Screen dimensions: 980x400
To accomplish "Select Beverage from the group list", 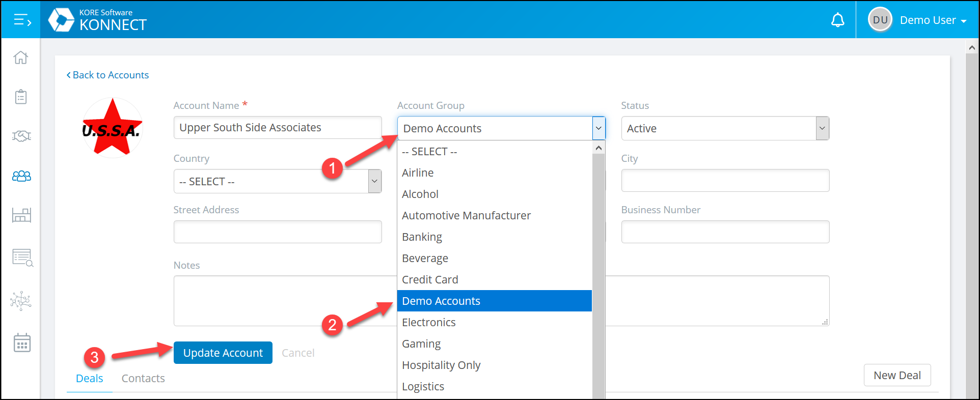I will (494, 259).
